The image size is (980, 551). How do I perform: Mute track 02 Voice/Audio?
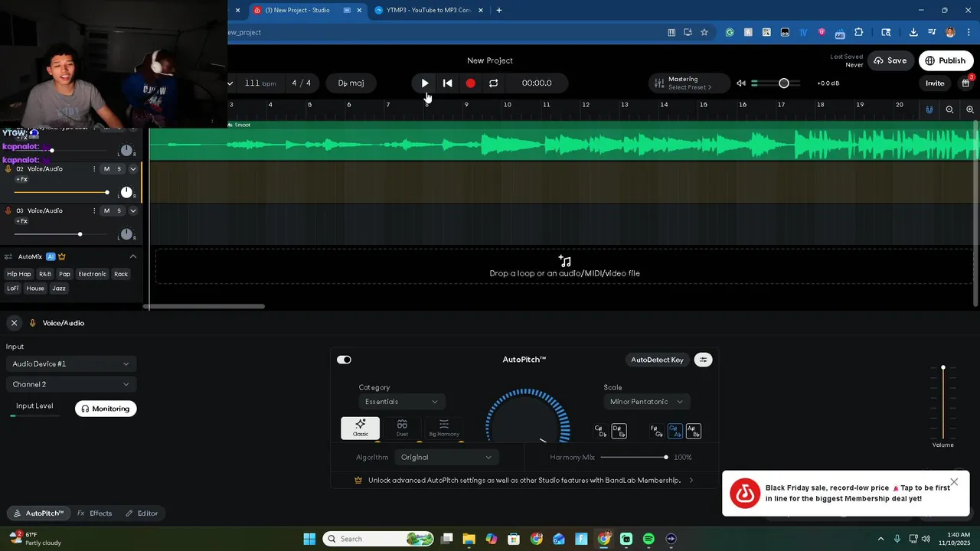[106, 169]
